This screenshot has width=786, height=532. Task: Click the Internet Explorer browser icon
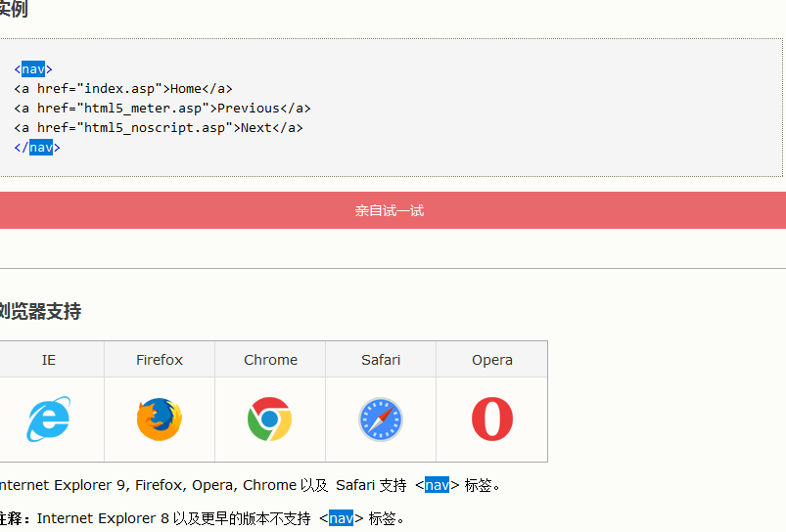(x=49, y=420)
